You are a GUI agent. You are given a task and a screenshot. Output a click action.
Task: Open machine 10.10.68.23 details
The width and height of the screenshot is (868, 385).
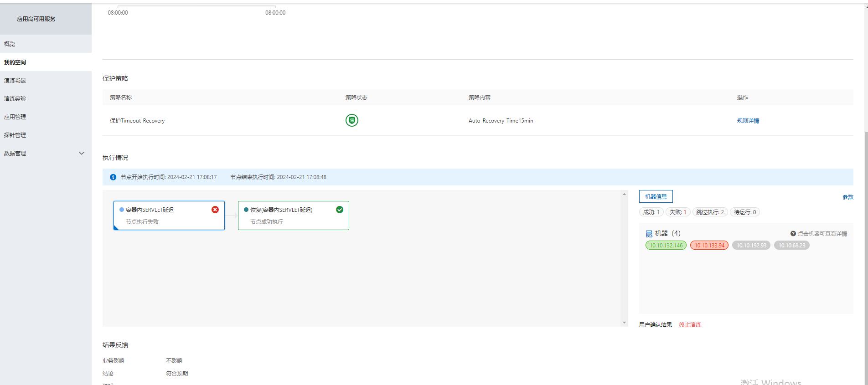(x=792, y=246)
